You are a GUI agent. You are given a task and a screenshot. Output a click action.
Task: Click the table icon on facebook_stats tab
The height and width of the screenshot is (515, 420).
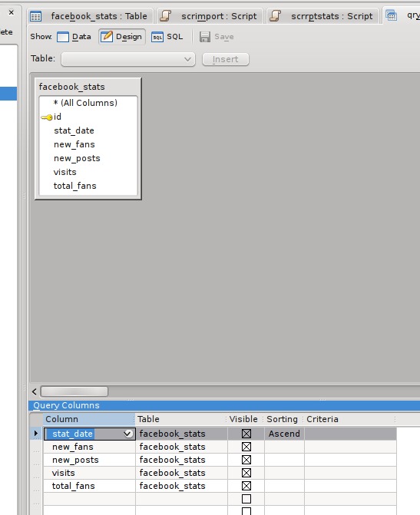pos(35,16)
